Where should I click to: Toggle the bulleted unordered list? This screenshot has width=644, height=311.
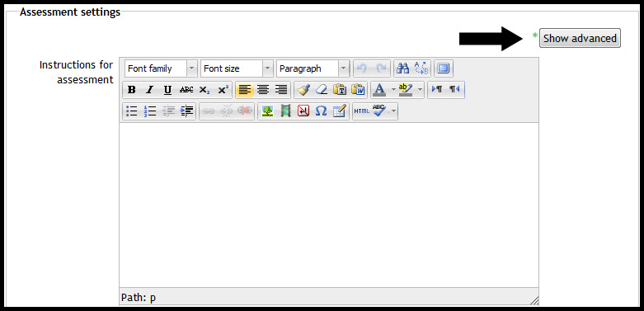point(131,111)
